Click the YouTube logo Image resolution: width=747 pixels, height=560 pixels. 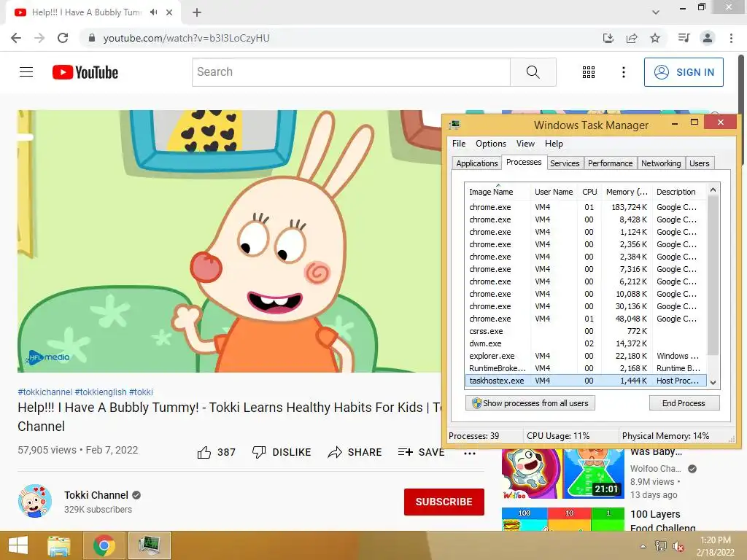tap(85, 72)
